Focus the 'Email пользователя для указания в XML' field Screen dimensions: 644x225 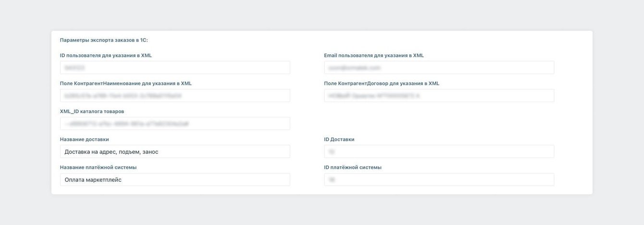click(439, 68)
